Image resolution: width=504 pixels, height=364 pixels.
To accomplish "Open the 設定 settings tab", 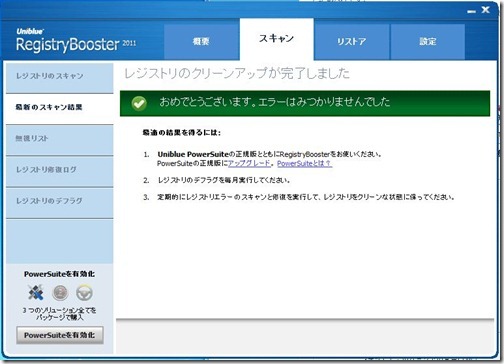I will pyautogui.click(x=428, y=42).
